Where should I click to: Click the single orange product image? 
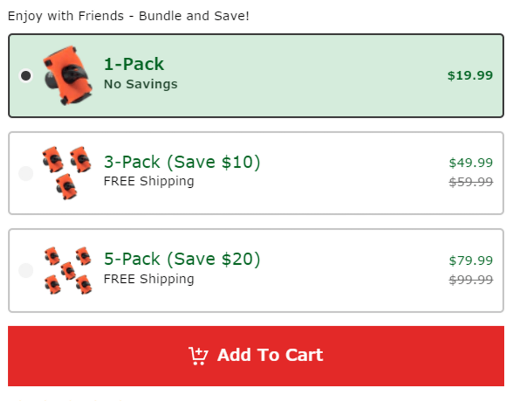68,75
